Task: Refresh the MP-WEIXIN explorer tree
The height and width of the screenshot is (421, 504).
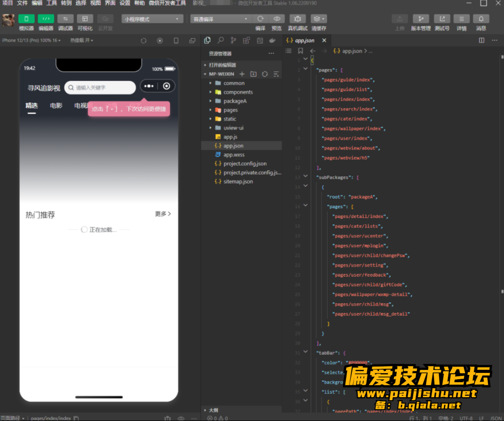Action: (265, 74)
